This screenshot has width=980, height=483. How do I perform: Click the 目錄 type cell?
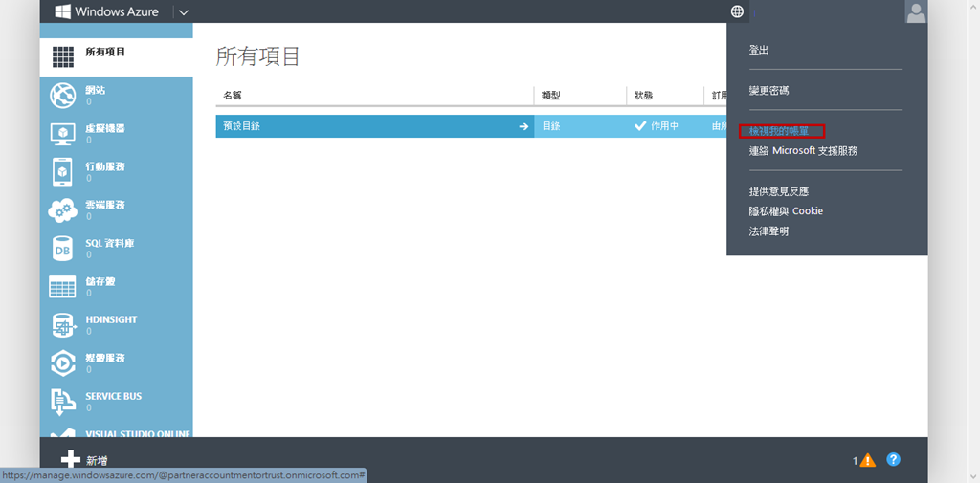(550, 126)
